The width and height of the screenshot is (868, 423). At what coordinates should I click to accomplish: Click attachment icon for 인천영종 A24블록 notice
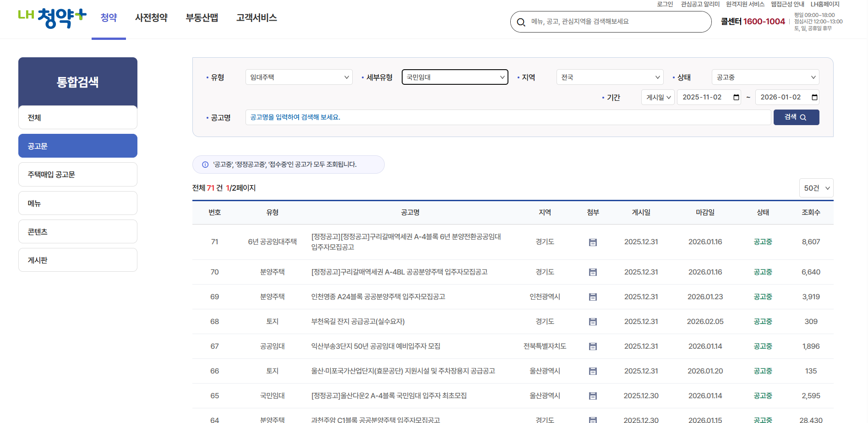[593, 297]
